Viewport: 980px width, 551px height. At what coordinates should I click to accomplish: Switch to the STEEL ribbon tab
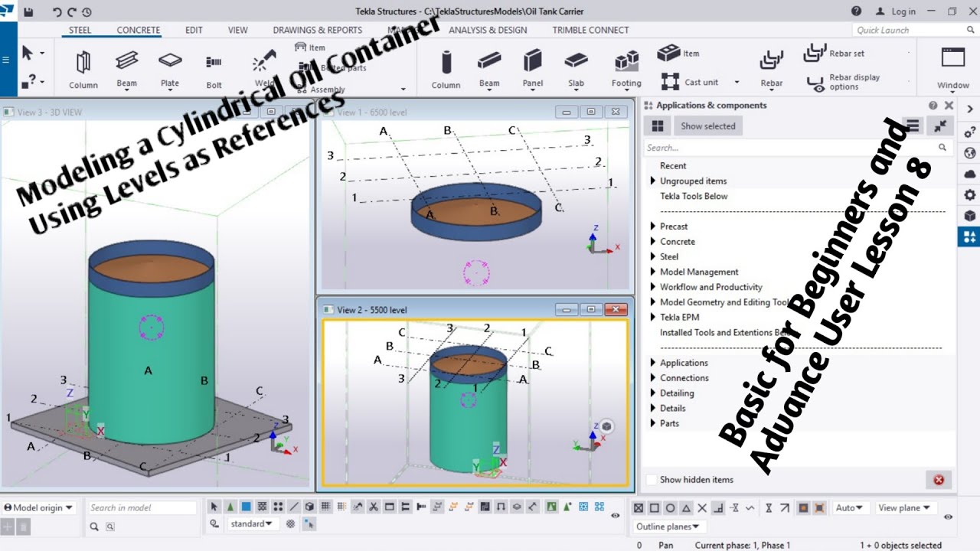80,30
